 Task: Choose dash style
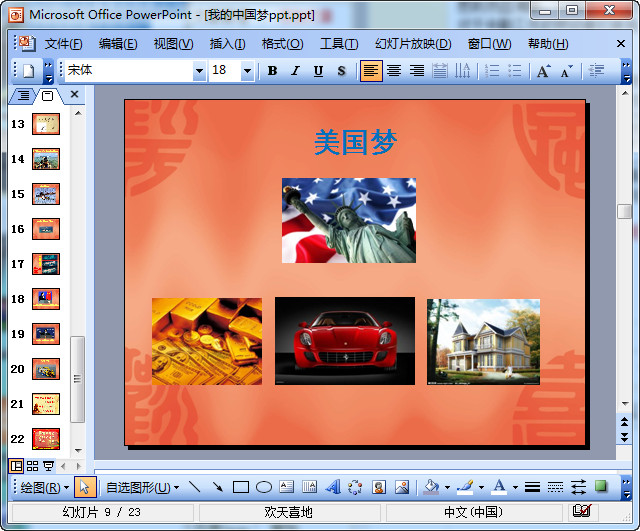coord(555,487)
